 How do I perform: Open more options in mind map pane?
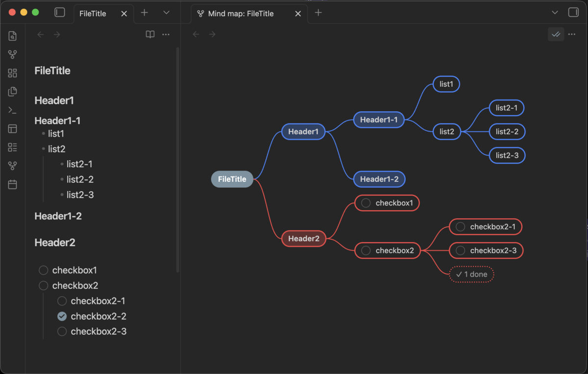(572, 34)
